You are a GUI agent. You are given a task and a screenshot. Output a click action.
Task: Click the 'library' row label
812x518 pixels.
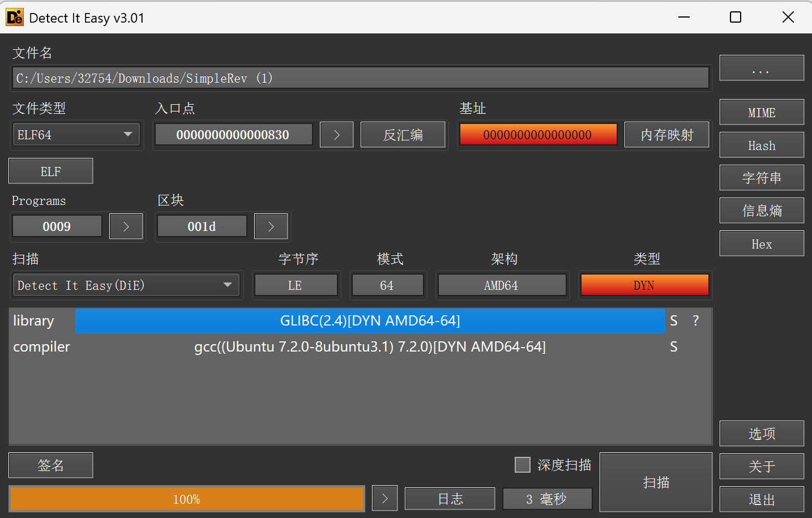[x=33, y=321]
